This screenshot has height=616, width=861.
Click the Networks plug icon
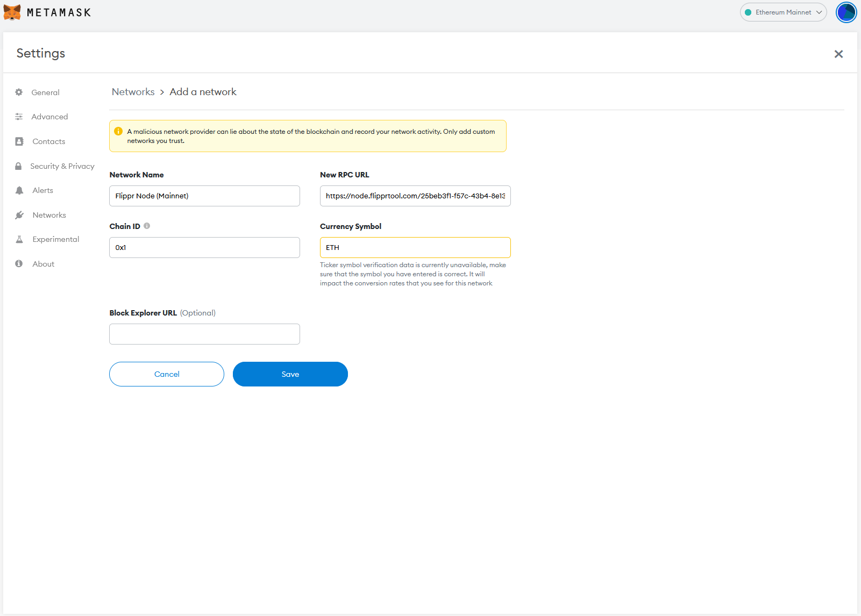click(19, 215)
